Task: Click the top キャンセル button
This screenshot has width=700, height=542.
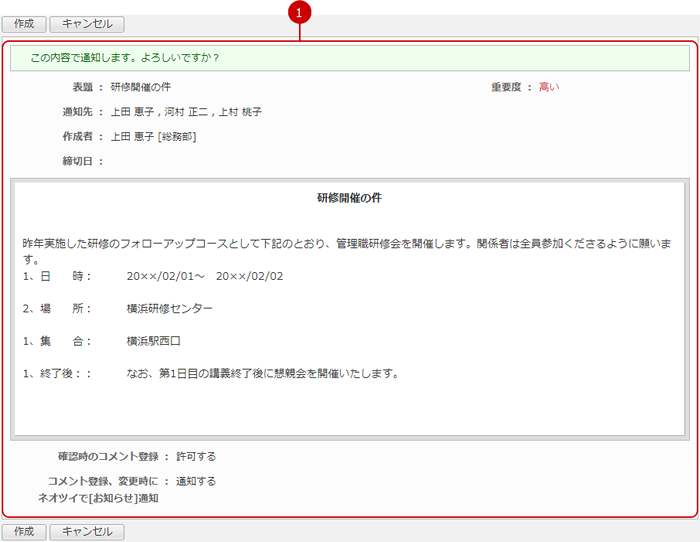Action: tap(87, 24)
